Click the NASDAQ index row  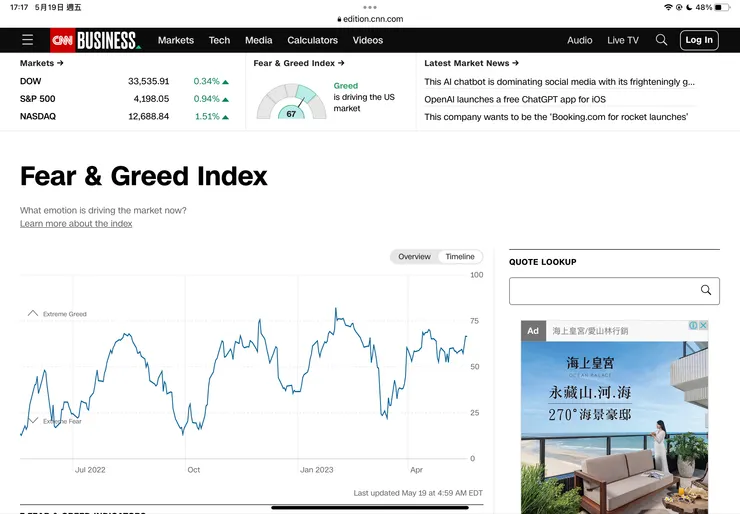coord(124,116)
